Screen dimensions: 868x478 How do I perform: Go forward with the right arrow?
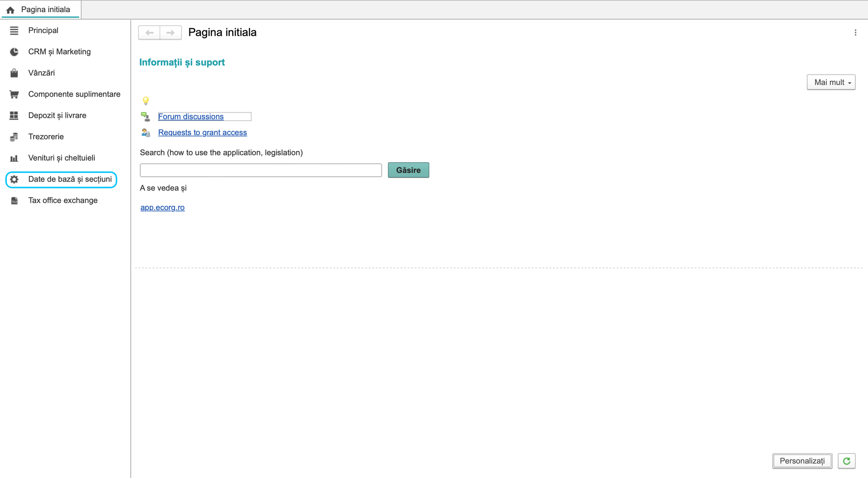tap(170, 33)
